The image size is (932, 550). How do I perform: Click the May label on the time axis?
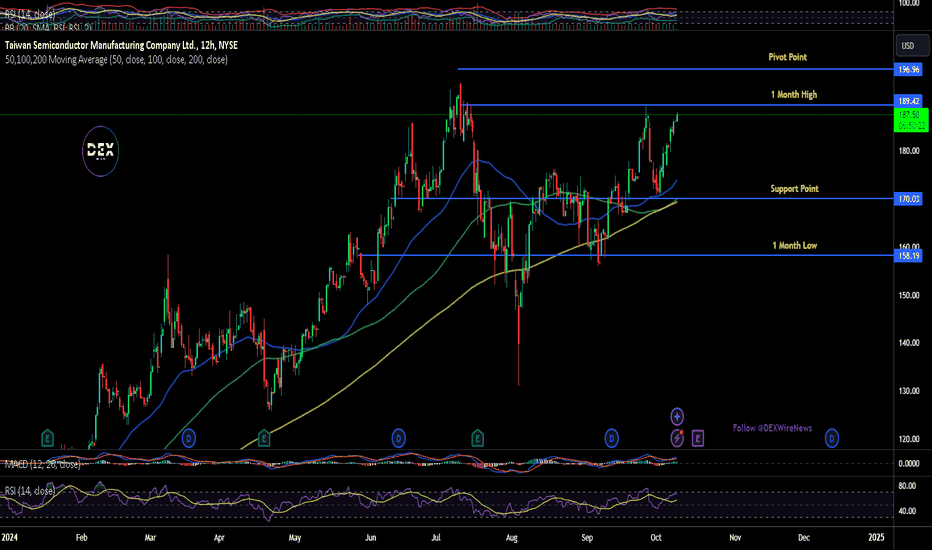pos(294,538)
